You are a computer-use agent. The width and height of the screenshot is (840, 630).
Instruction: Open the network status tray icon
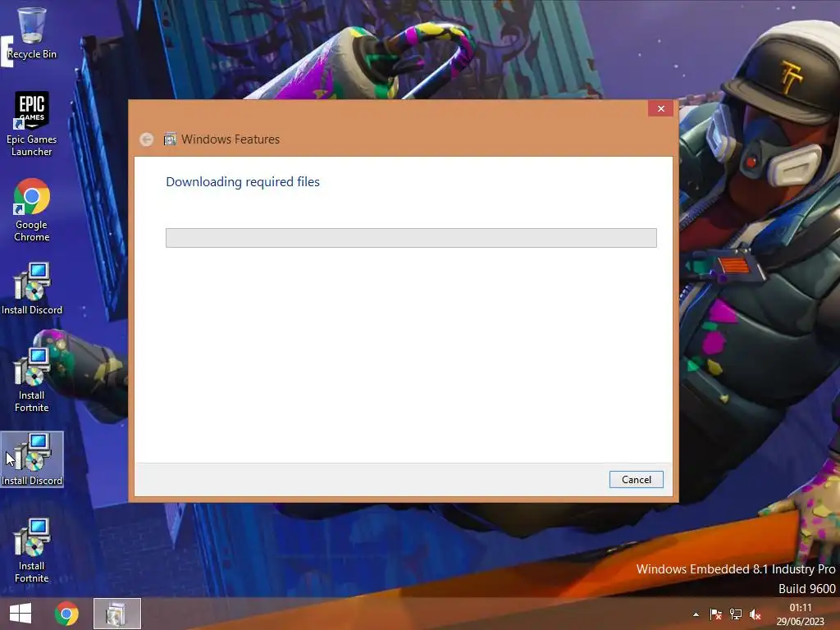pos(736,614)
